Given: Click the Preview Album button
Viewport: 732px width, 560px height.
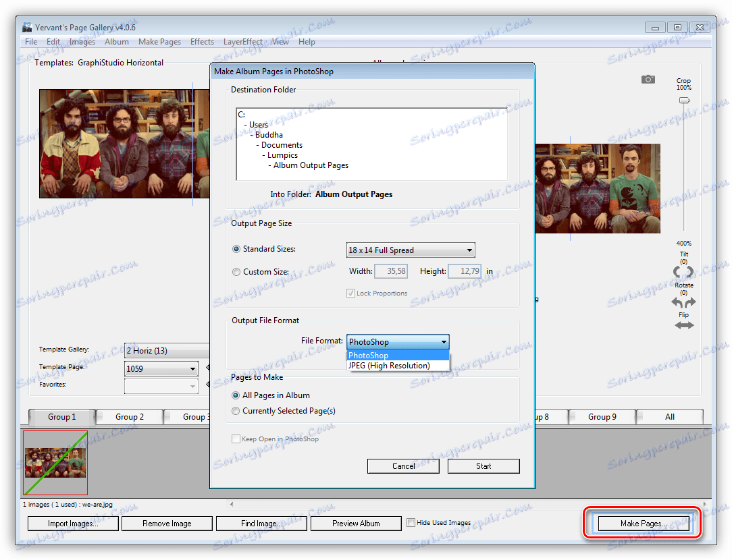Looking at the screenshot, I should point(356,523).
